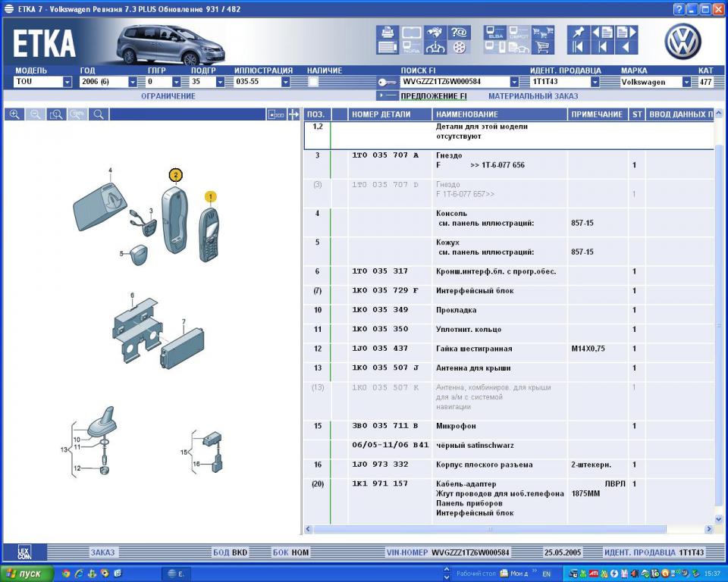Viewport: 728px width, 582px height.
Task: Toggle the НАЛИЧИЕ checkbox
Action: [x=313, y=82]
